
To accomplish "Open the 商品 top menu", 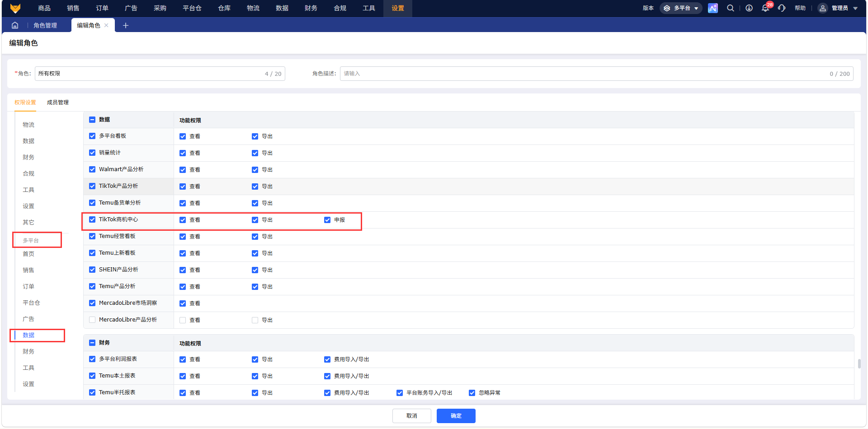I will coord(44,8).
